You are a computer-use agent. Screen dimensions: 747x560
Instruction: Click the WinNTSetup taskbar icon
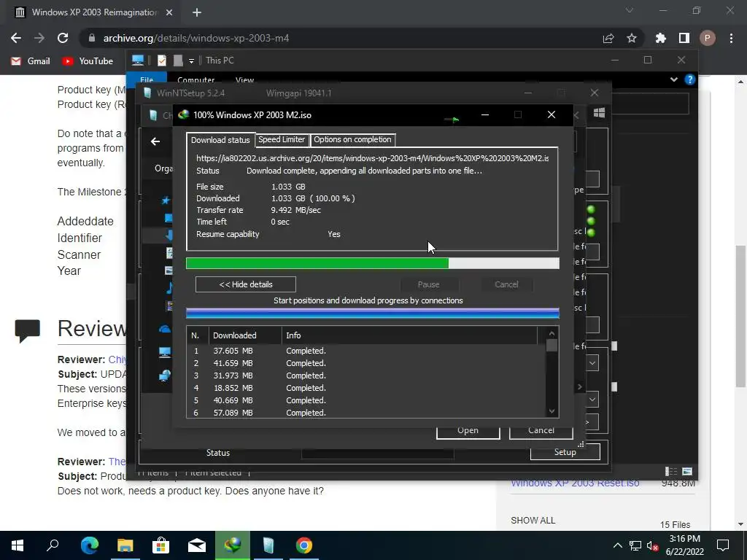(x=268, y=545)
